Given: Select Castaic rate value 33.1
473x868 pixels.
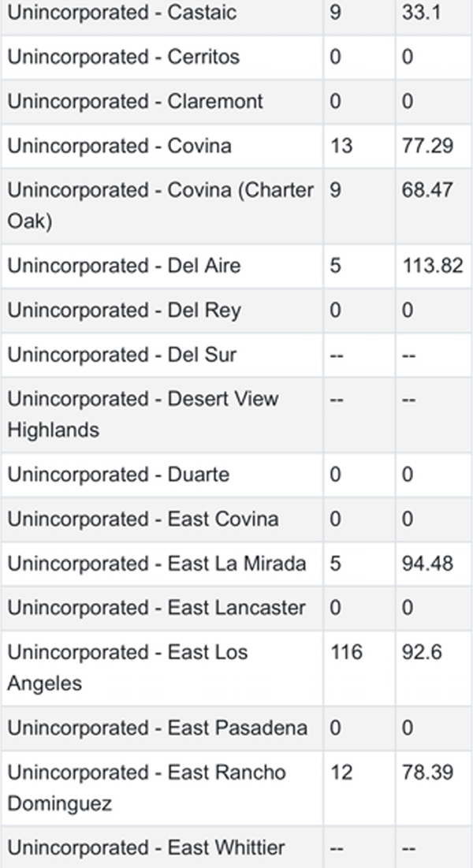Looking at the screenshot, I should (x=422, y=12).
